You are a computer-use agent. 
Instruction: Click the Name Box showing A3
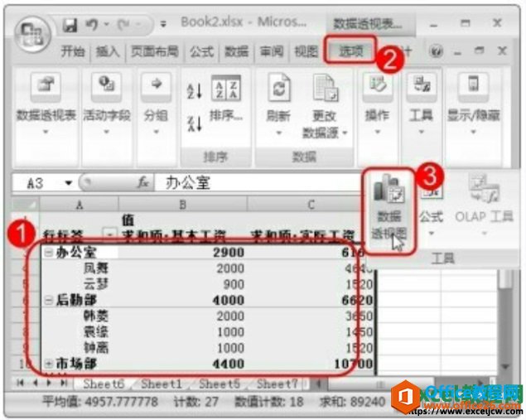36,183
